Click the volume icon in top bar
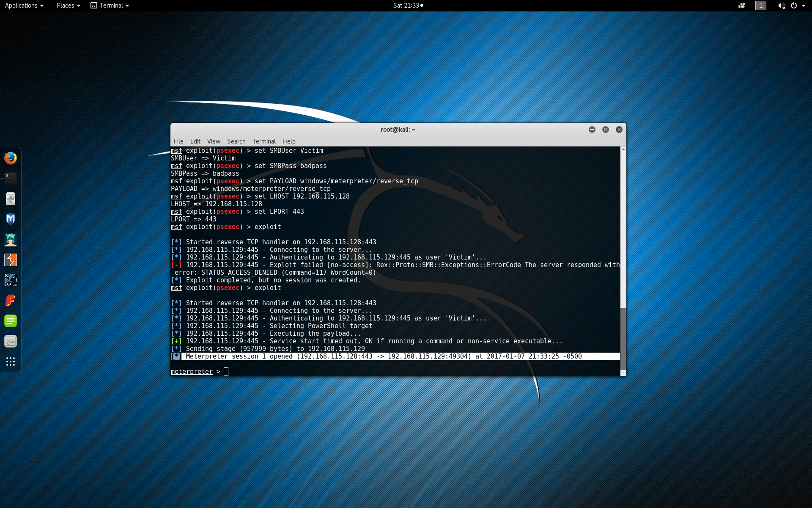812x508 pixels. point(782,6)
